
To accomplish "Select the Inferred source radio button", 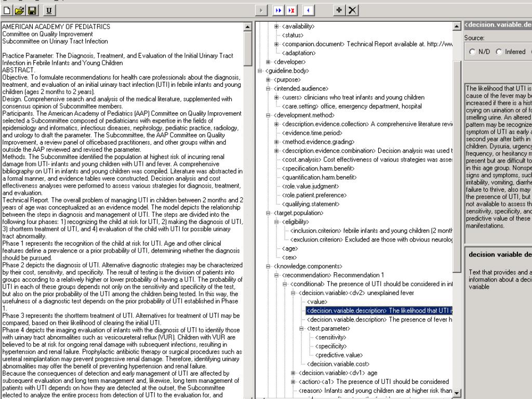I will (499, 52).
